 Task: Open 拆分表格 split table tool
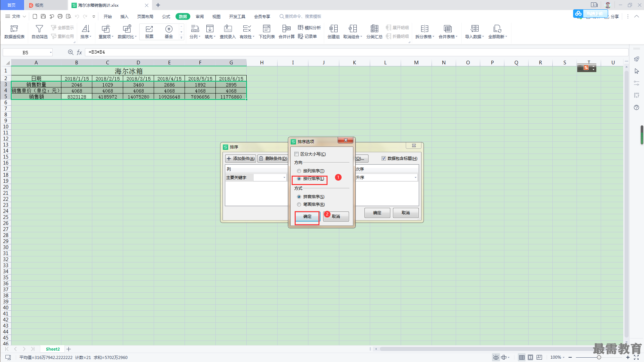(x=425, y=32)
